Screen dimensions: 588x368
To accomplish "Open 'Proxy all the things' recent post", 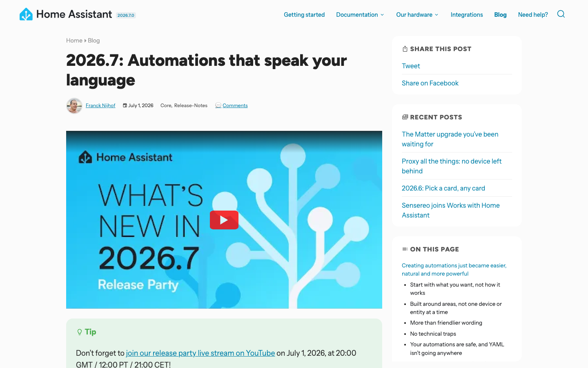I will pyautogui.click(x=452, y=166).
